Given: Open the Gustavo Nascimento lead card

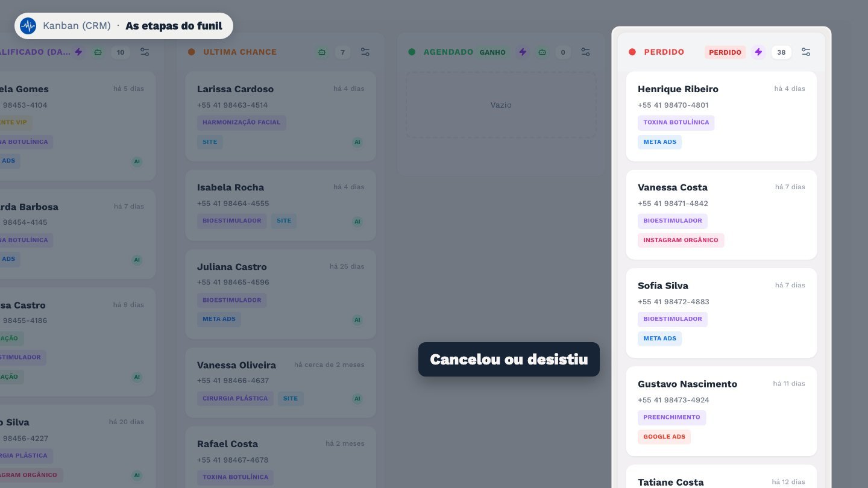Looking at the screenshot, I should (x=722, y=411).
